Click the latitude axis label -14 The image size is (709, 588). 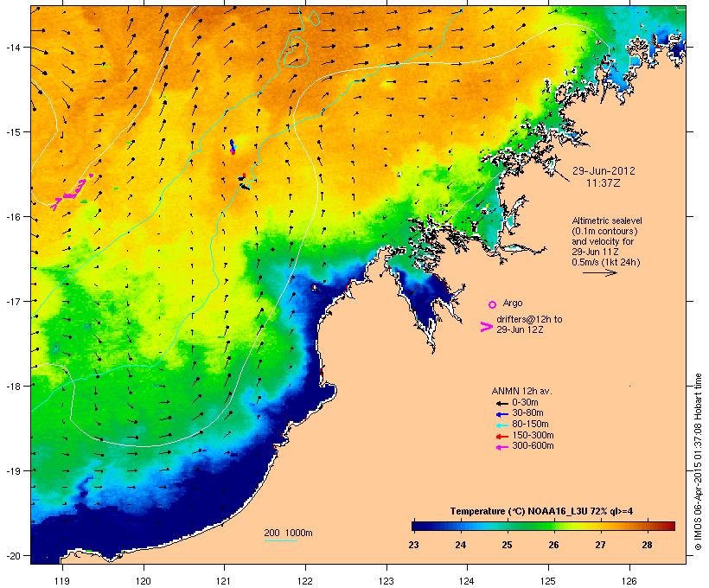[x=12, y=47]
